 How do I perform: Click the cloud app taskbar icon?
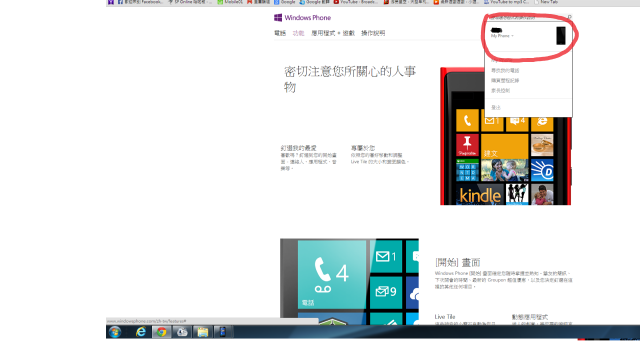click(x=182, y=332)
